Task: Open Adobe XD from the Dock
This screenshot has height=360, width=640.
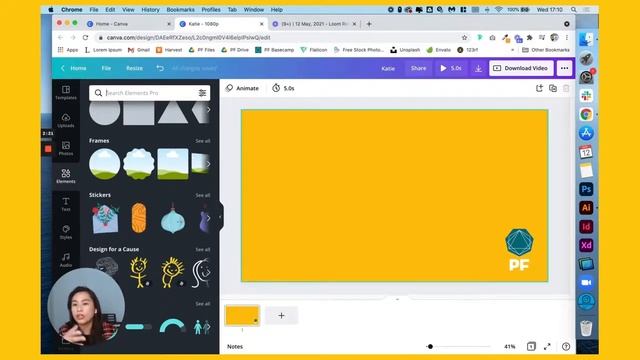Action: click(586, 245)
